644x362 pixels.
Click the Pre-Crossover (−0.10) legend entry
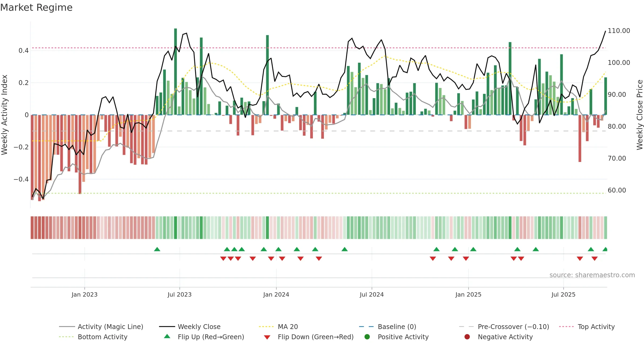coord(504,327)
